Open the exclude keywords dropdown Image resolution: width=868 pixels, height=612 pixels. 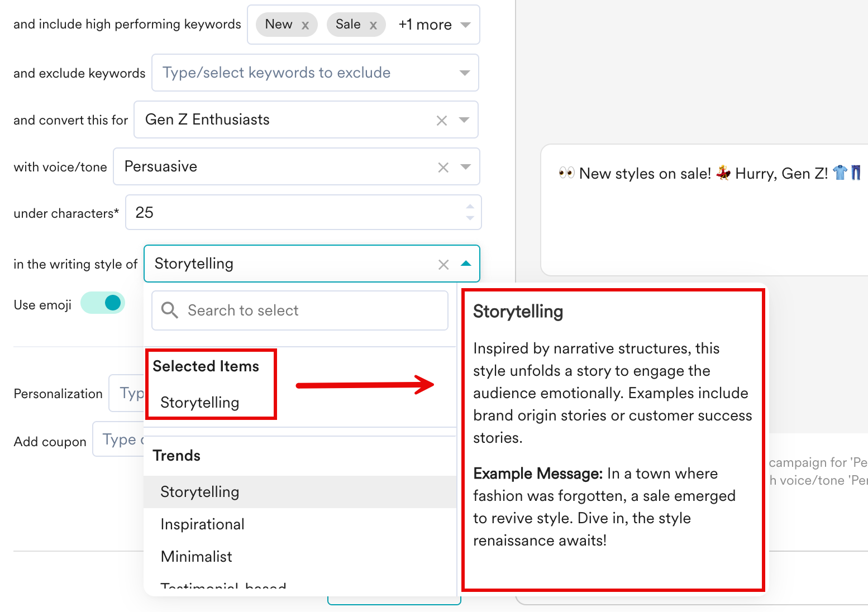(x=464, y=73)
